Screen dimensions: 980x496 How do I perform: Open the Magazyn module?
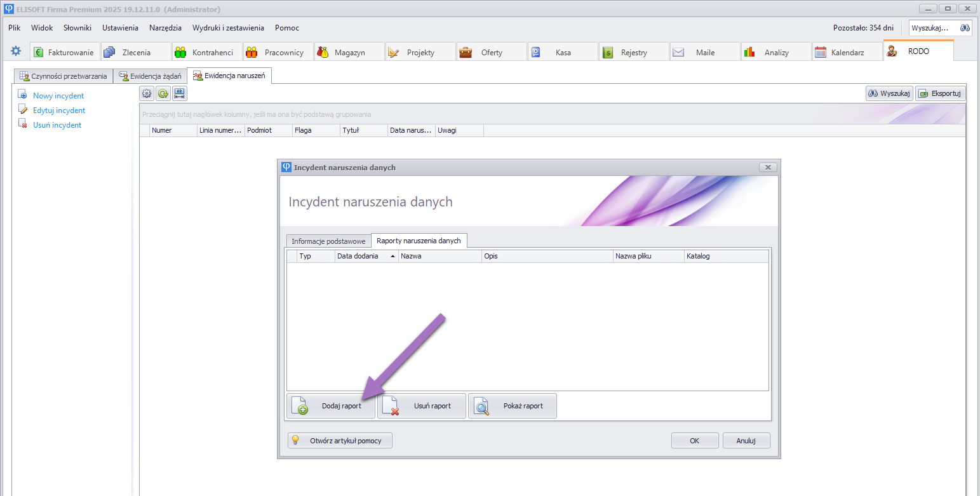tap(349, 52)
